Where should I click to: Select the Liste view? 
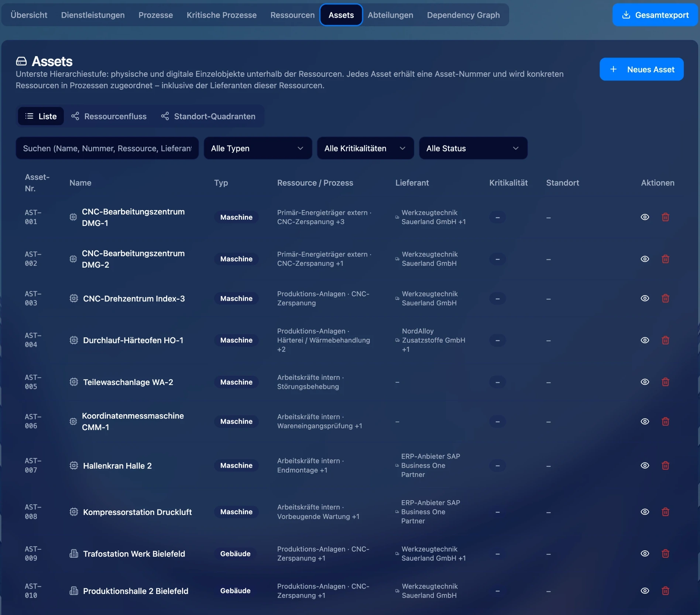pos(41,116)
